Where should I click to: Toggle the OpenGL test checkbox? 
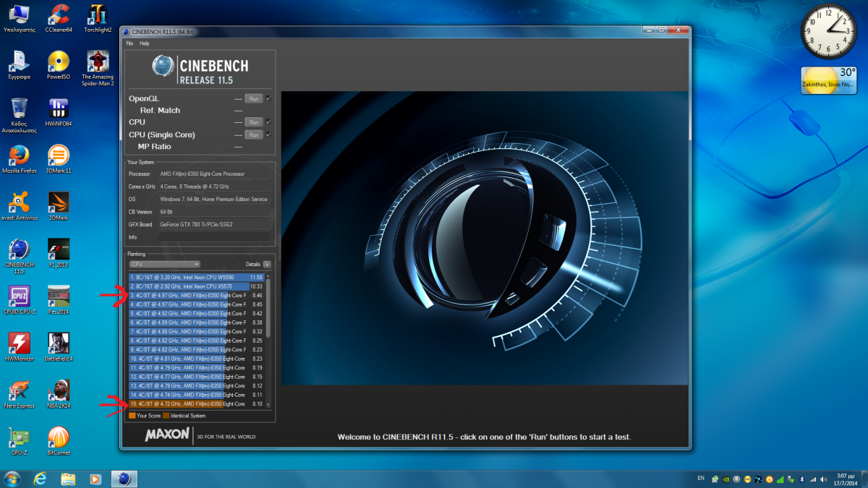coord(268,98)
